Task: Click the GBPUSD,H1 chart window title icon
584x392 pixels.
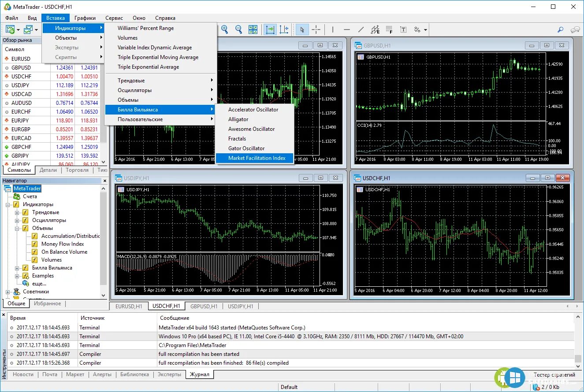Action: 358,45
